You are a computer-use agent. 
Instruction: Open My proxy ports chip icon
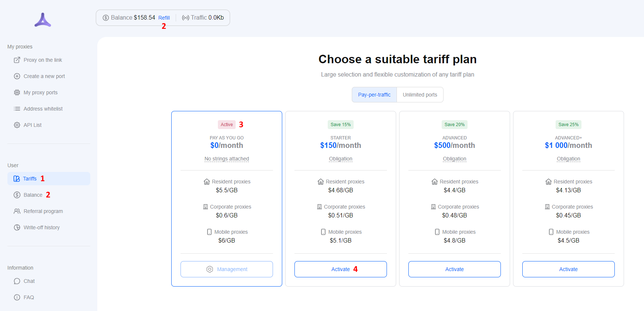(x=17, y=92)
